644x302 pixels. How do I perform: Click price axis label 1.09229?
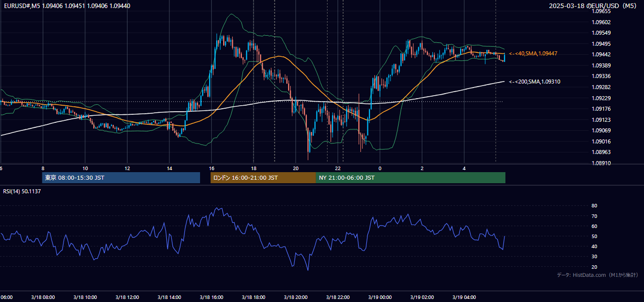coord(601,98)
